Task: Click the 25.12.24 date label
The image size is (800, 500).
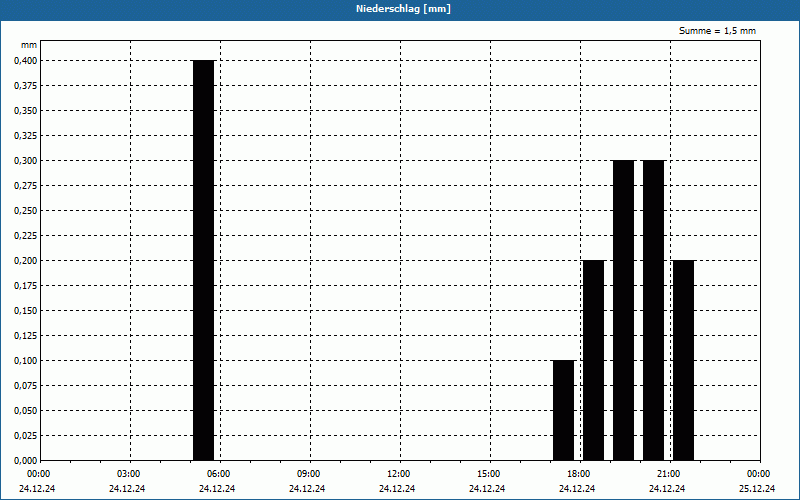Action: tap(757, 489)
